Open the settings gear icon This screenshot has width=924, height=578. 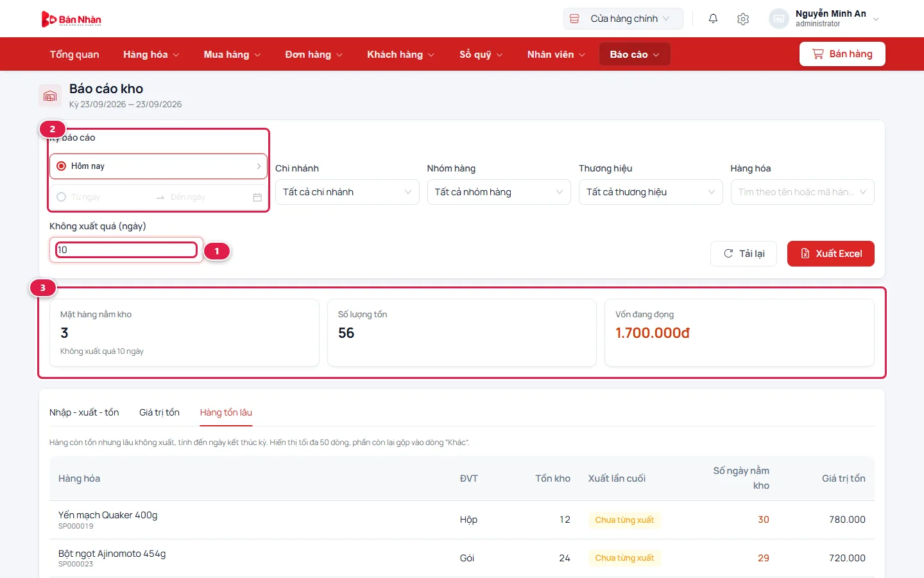(743, 19)
